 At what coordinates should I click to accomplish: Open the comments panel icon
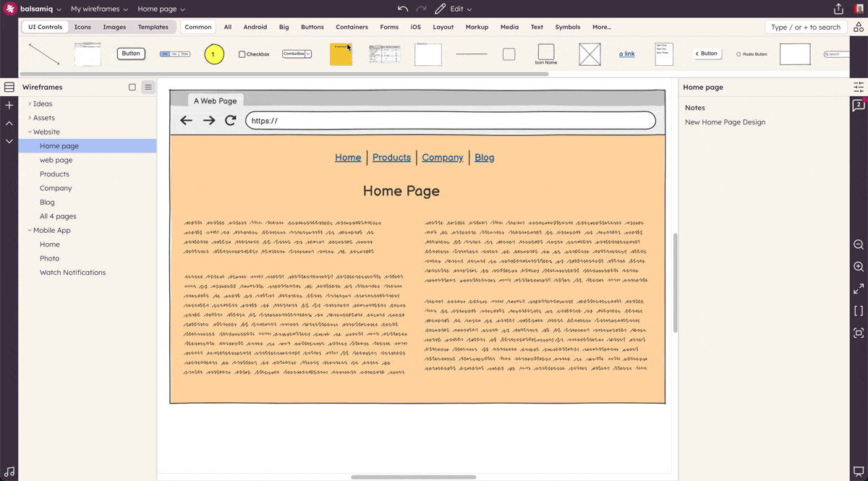click(859, 106)
